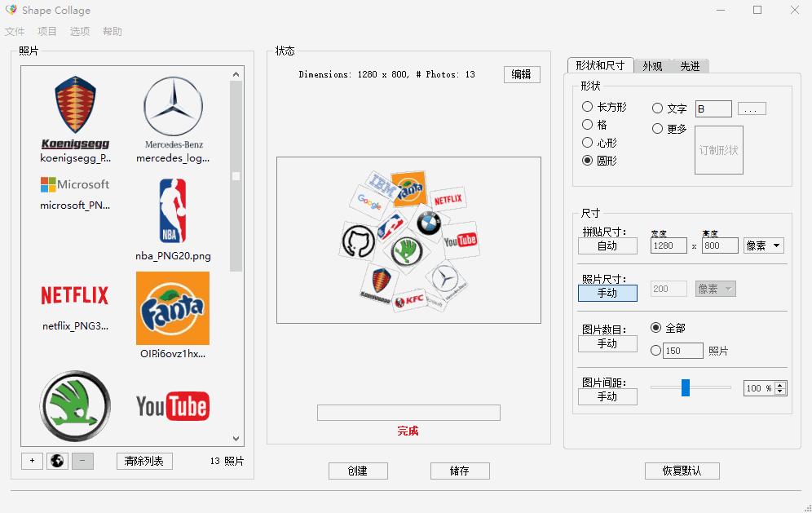Viewport: 812px width, 513px height.
Task: Select the 150 照片 photo count radio button
Action: pyautogui.click(x=655, y=351)
